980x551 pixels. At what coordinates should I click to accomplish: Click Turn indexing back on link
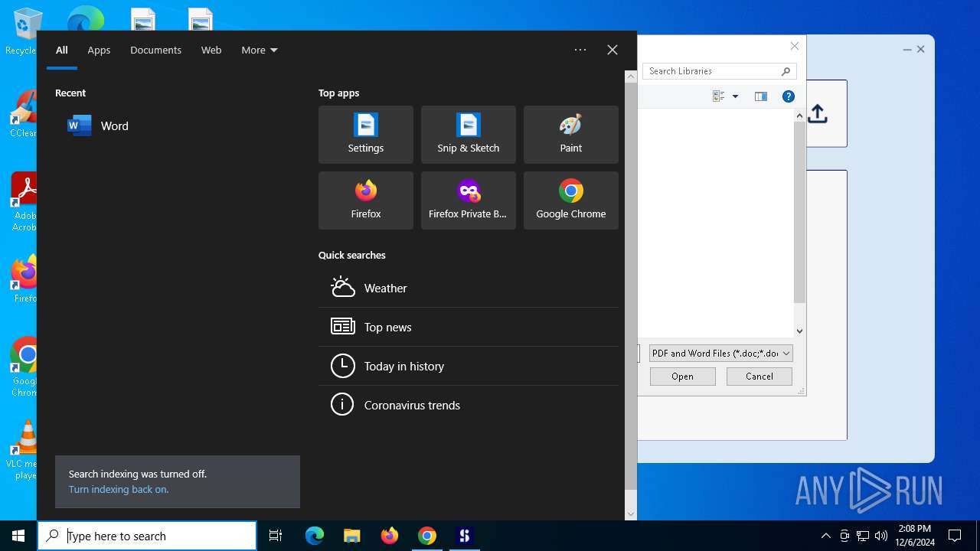[119, 490]
